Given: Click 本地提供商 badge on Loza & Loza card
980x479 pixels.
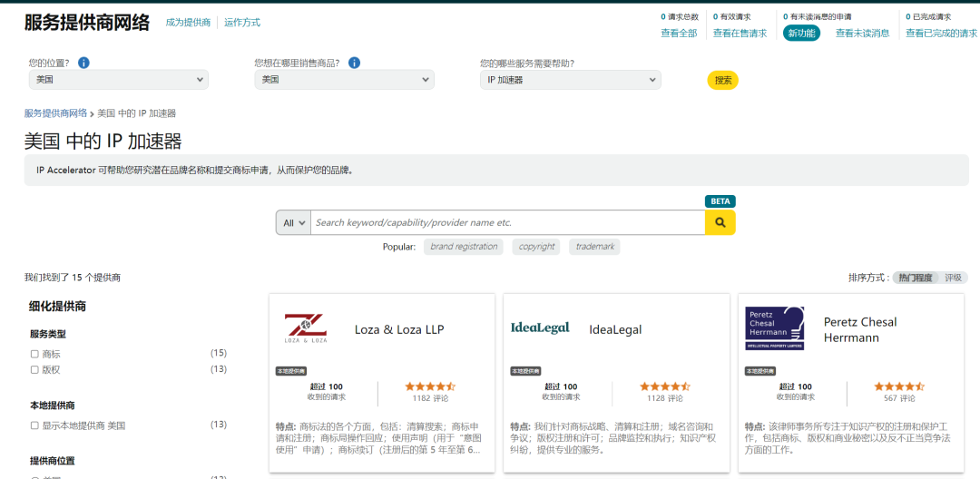Looking at the screenshot, I should tap(290, 371).
